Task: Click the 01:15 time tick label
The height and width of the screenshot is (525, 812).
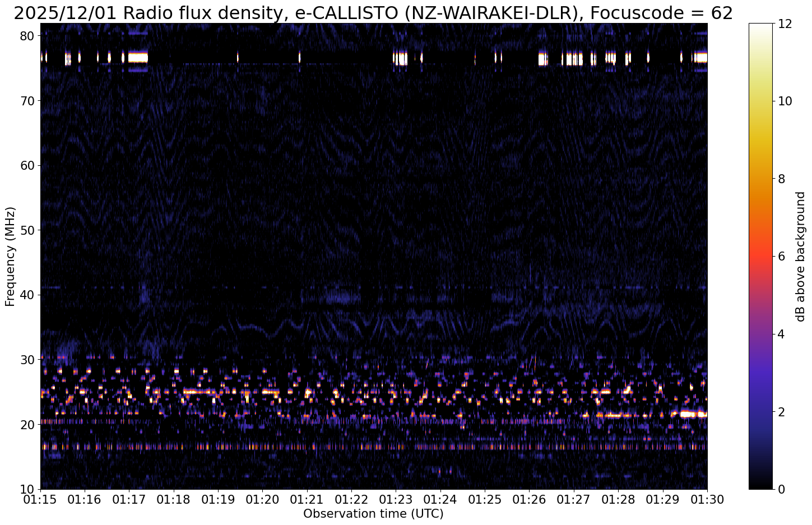Action: 40,499
